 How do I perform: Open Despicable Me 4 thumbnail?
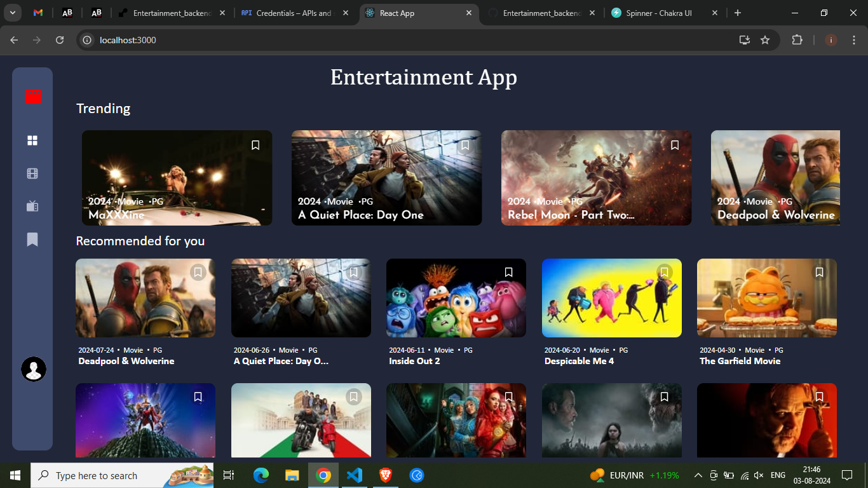click(612, 298)
